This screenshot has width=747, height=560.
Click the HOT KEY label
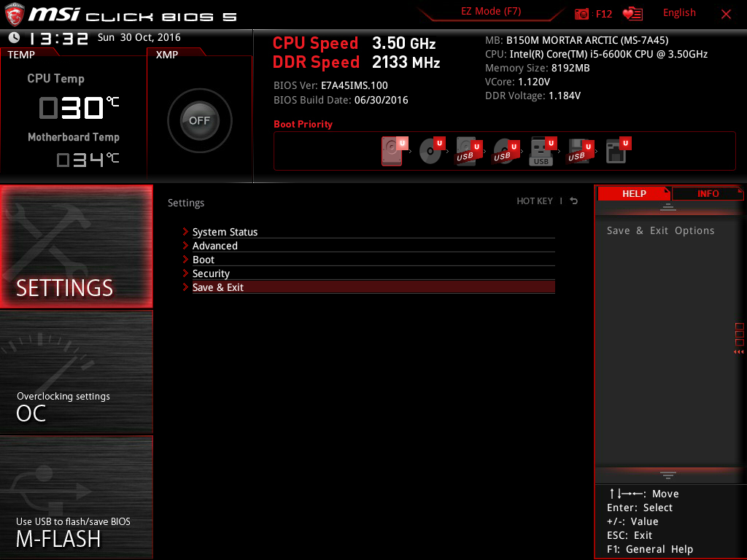[535, 201]
